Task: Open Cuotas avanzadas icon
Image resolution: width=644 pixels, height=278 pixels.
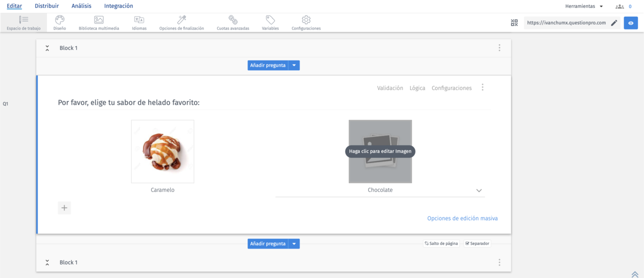Action: tap(233, 20)
